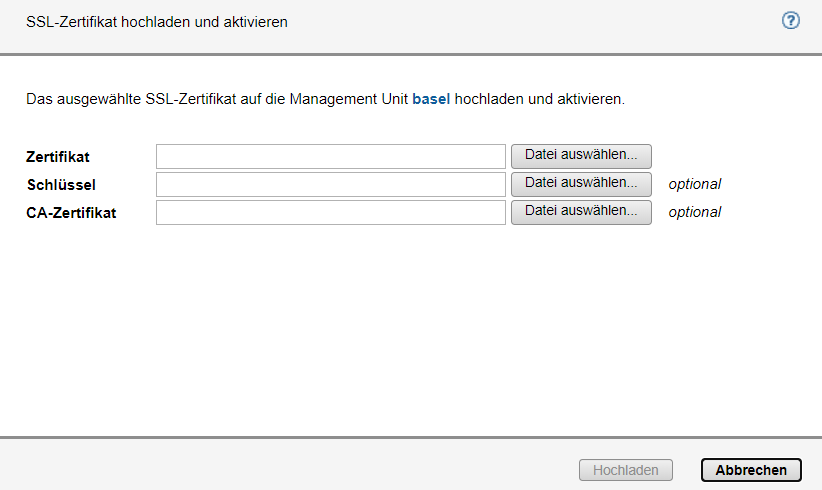Click into the Zertifikat file path field
The image size is (822, 490).
tap(331, 156)
